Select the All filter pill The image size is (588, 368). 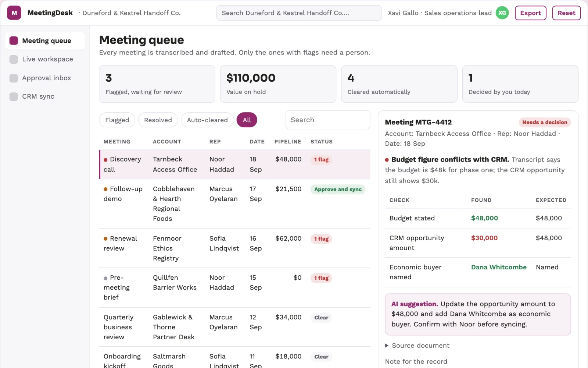coord(247,120)
